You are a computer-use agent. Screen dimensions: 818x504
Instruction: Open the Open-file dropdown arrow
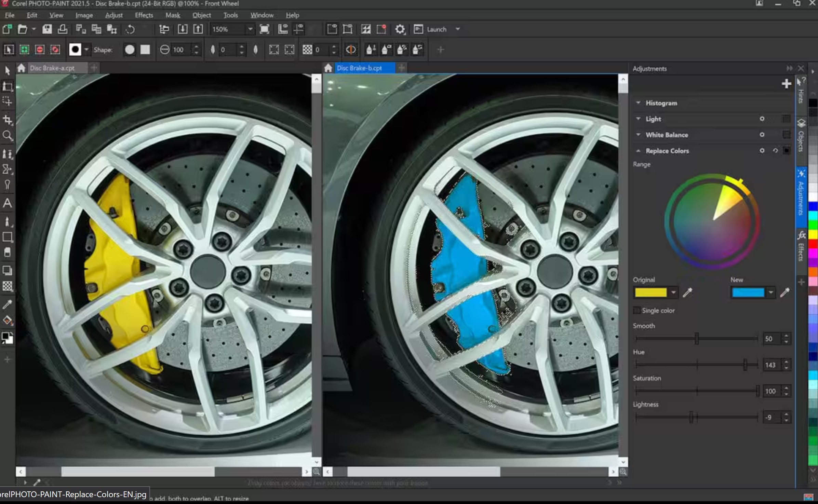pyautogui.click(x=33, y=29)
